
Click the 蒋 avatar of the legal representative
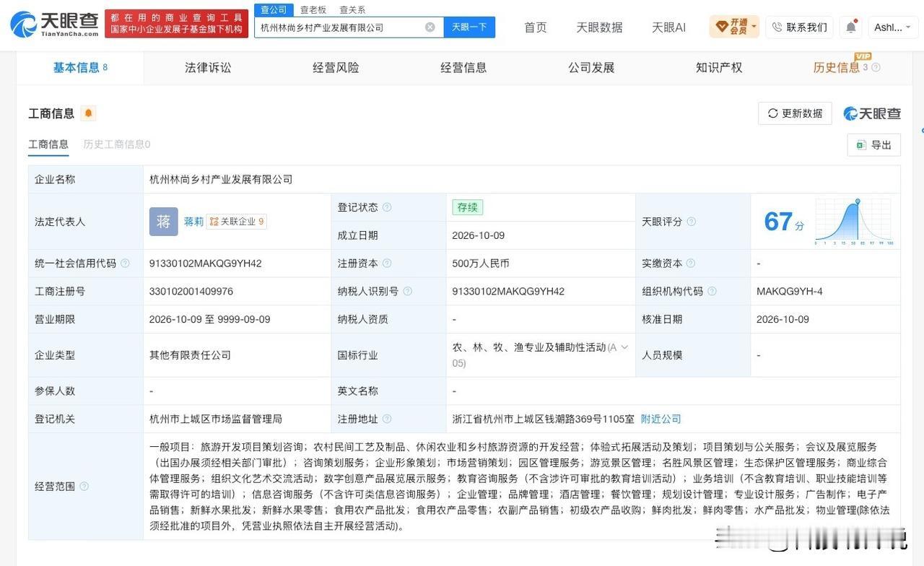coord(164,222)
